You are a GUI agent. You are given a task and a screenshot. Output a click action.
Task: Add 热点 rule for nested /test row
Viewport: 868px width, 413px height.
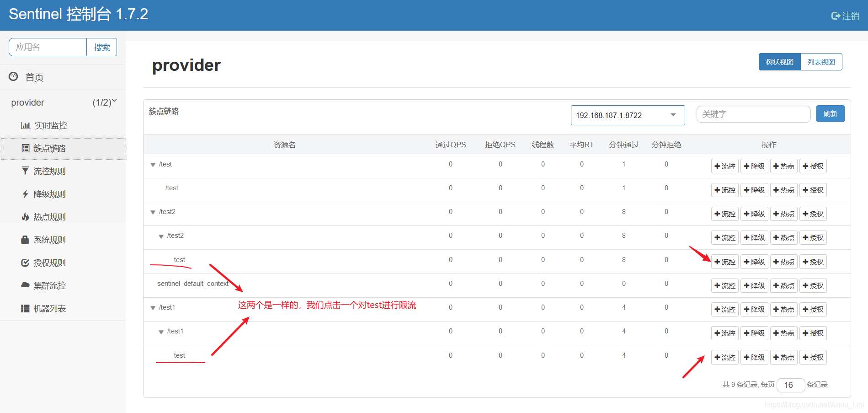784,190
